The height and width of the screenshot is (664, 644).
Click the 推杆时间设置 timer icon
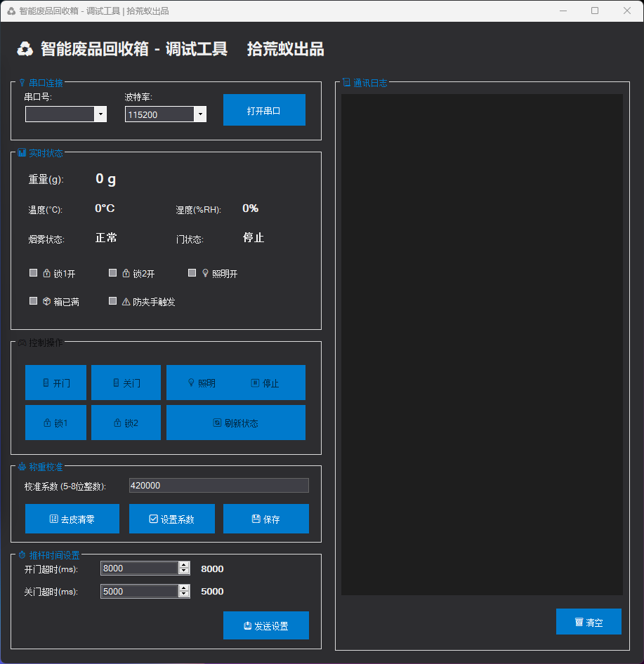click(22, 555)
